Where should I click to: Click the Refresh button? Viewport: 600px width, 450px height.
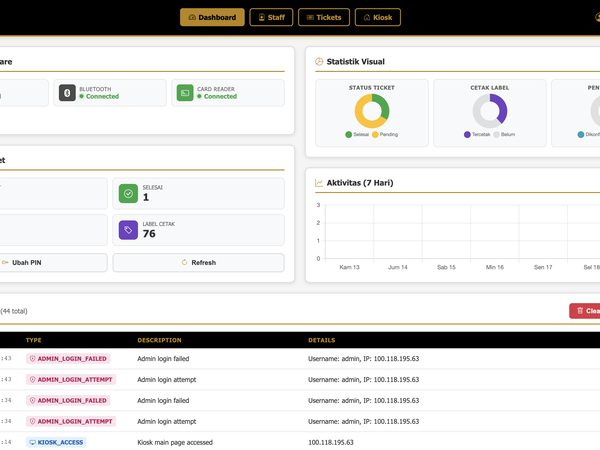coord(199,262)
